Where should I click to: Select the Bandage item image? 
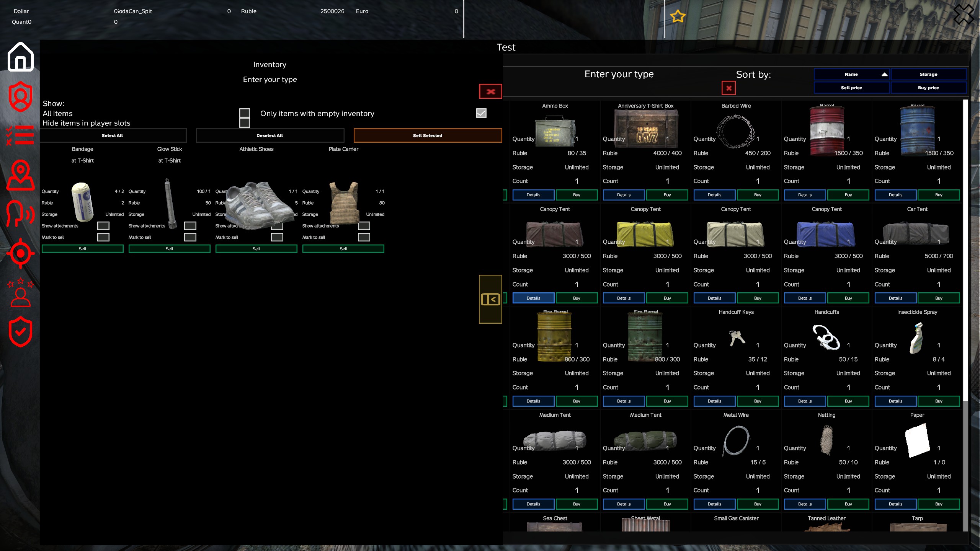(83, 202)
